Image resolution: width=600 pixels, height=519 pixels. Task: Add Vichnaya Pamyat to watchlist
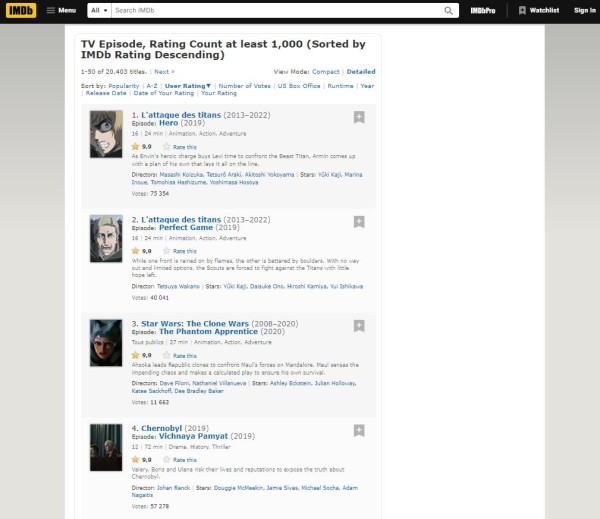tap(359, 431)
